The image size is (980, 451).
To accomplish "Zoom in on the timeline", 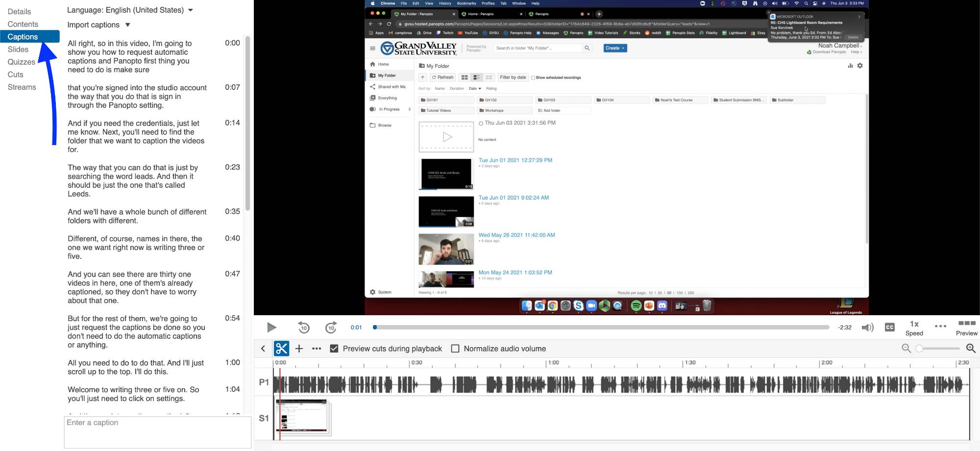I will click(971, 349).
